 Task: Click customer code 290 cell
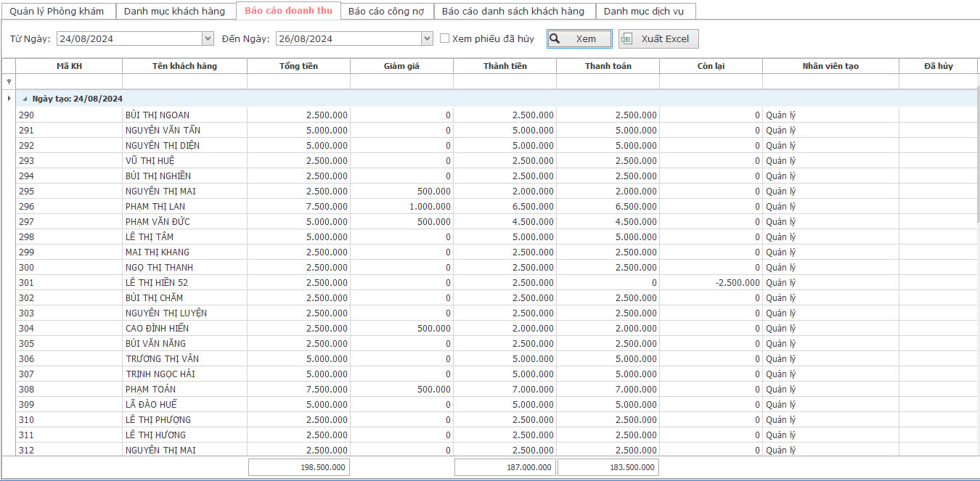(69, 115)
